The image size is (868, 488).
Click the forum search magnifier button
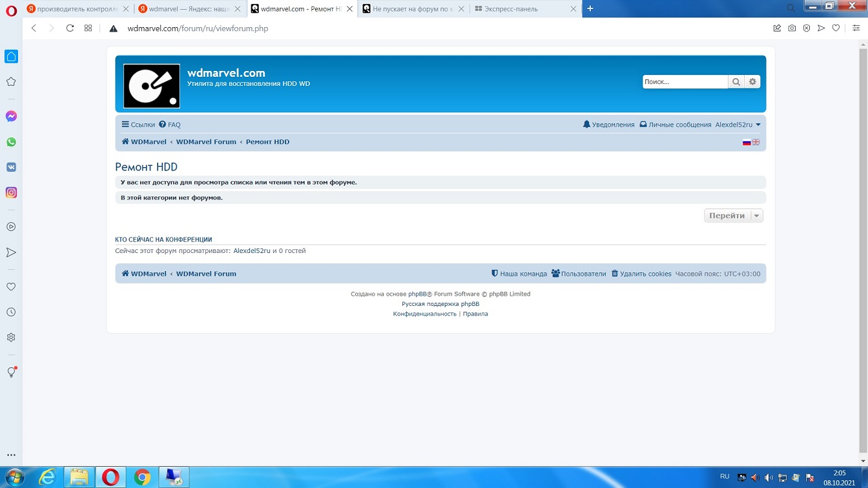pyautogui.click(x=736, y=82)
